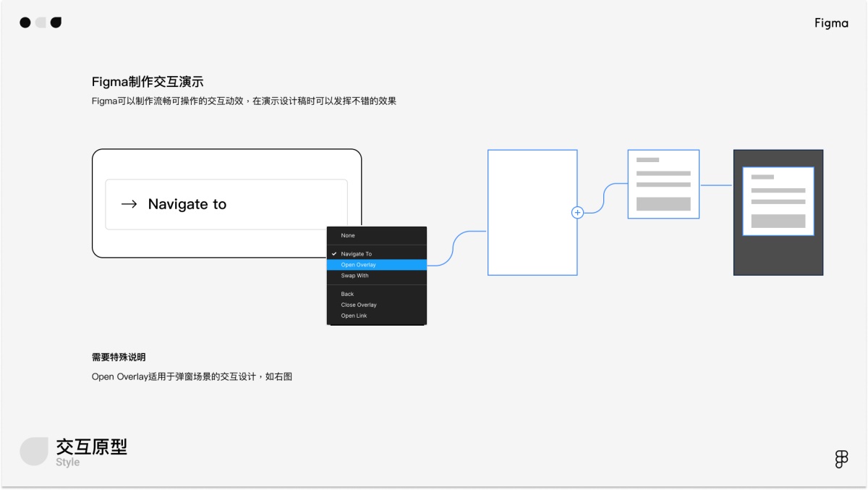Select Close Overlay menu entry
868x490 pixels.
359,305
